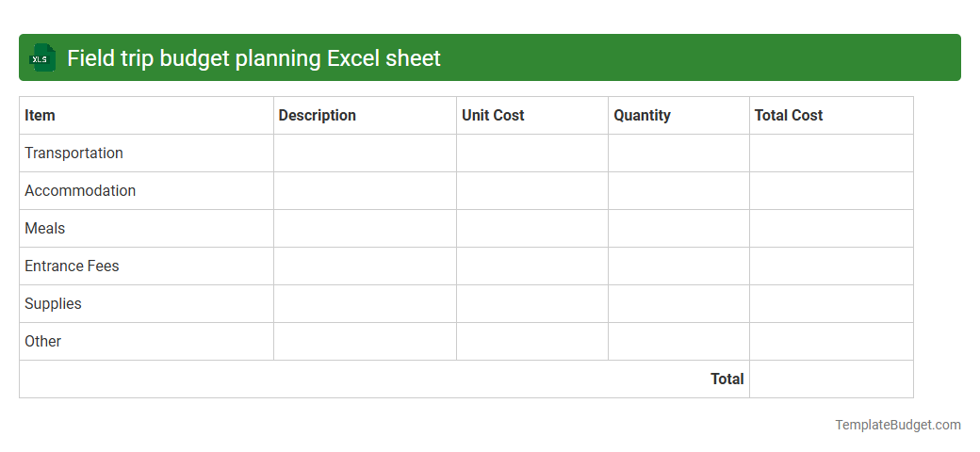Click the Total Cost cell for Meals
Viewport: 980px width, 452px height.
[x=831, y=229]
